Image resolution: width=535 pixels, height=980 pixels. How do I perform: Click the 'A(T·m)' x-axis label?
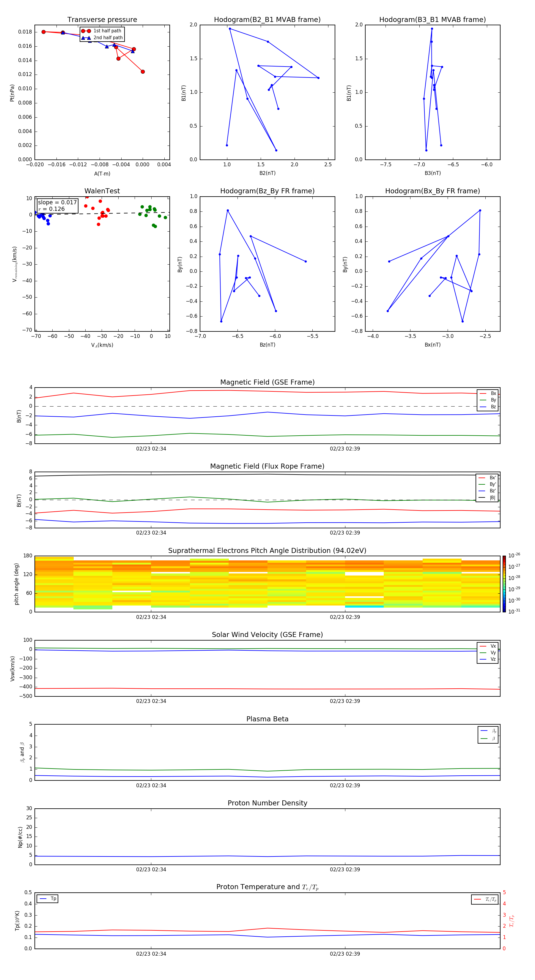tap(102, 173)
